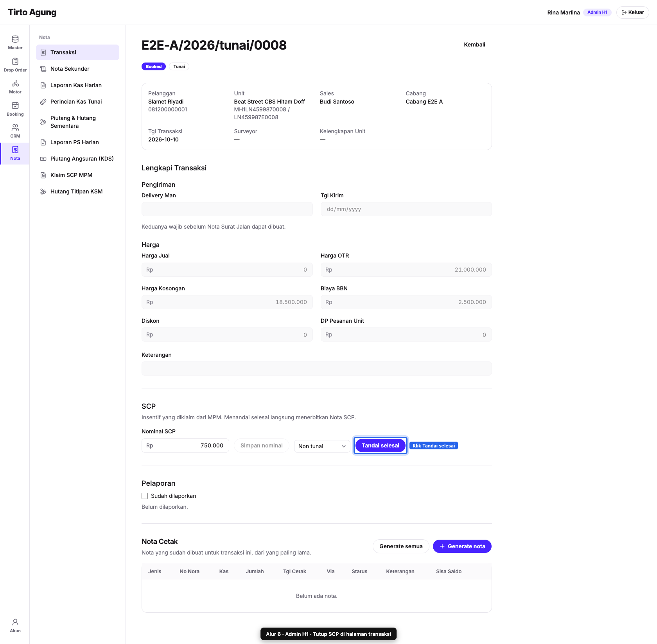The height and width of the screenshot is (644, 657).
Task: Open the Nota section icon
Action: 15,150
